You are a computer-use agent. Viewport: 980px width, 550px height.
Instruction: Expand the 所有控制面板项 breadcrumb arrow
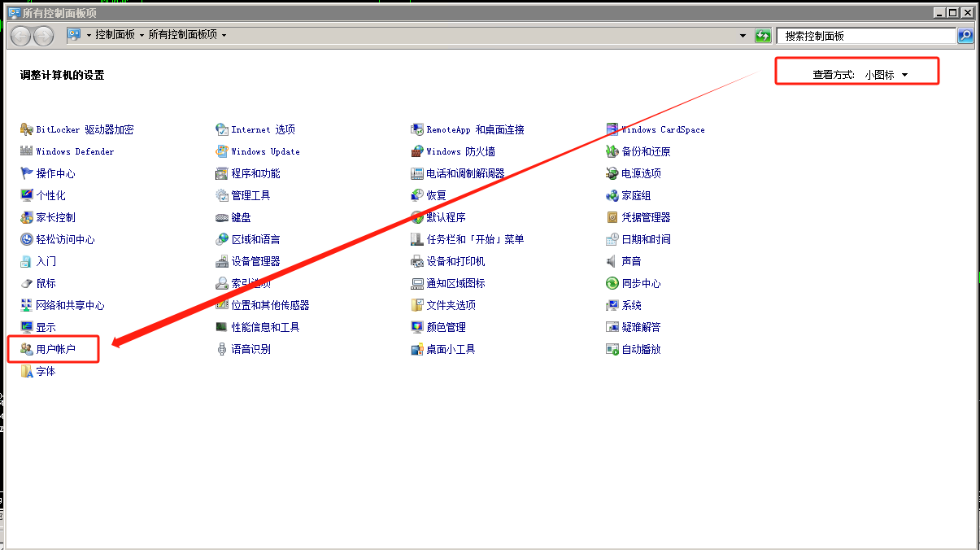[224, 35]
